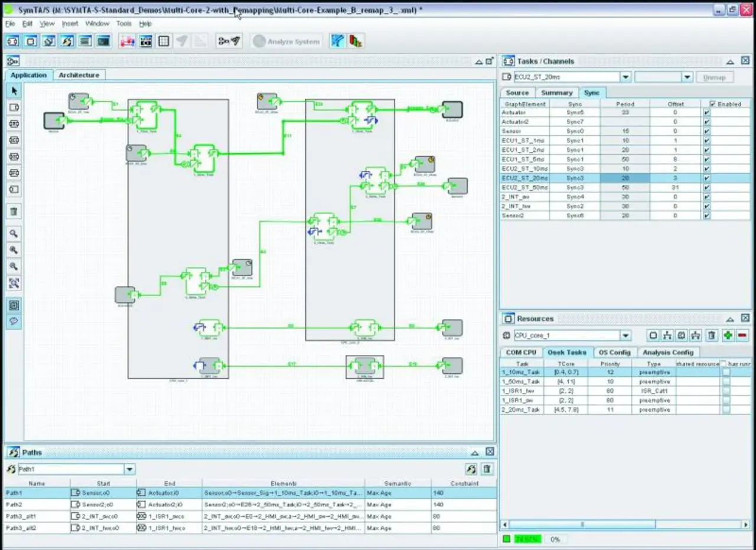756x550 pixels.
Task: Click the trash icon in left tool palette
Action: click(14, 211)
